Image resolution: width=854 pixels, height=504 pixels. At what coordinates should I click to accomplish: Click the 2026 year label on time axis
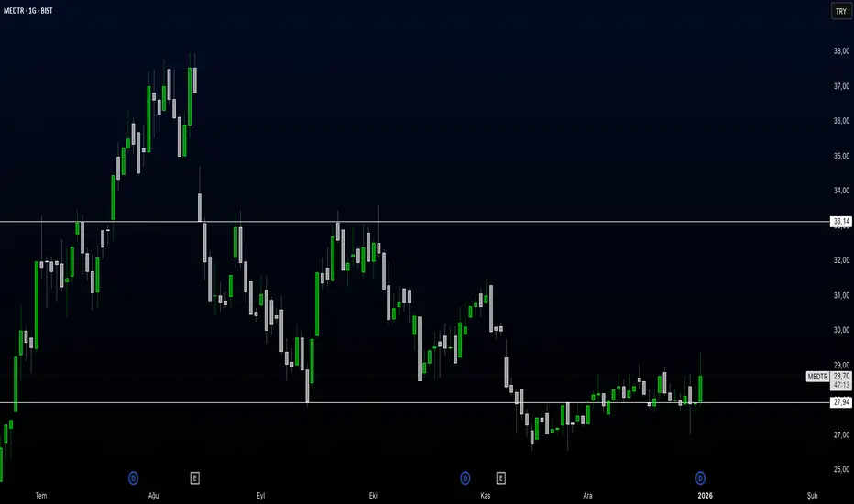click(705, 495)
